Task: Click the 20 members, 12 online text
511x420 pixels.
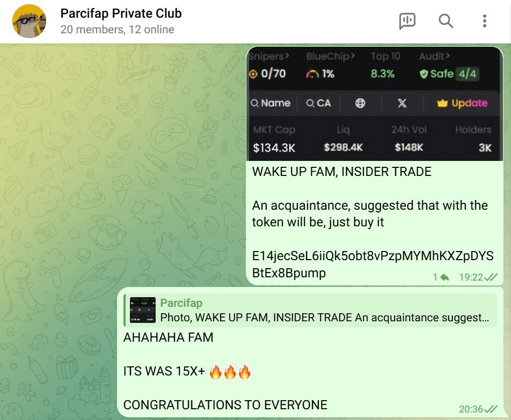Action: (117, 30)
